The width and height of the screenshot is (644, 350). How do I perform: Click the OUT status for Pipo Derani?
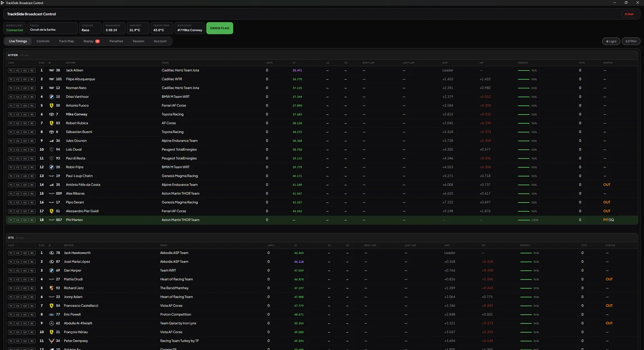pyautogui.click(x=607, y=202)
